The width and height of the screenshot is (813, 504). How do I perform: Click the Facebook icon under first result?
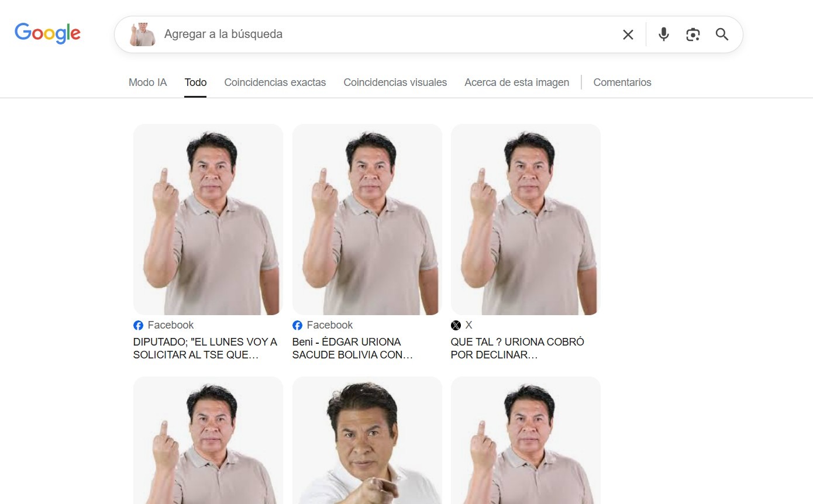(x=139, y=325)
